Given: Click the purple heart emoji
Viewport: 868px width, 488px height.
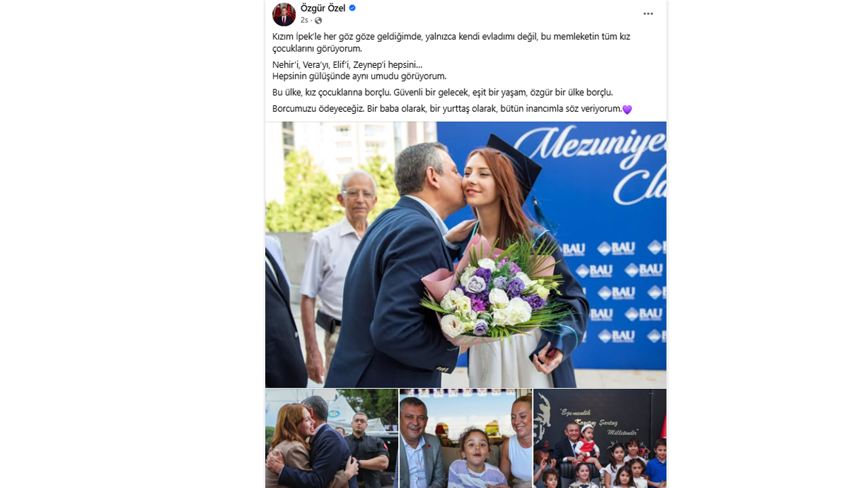Looking at the screenshot, I should 627,109.
